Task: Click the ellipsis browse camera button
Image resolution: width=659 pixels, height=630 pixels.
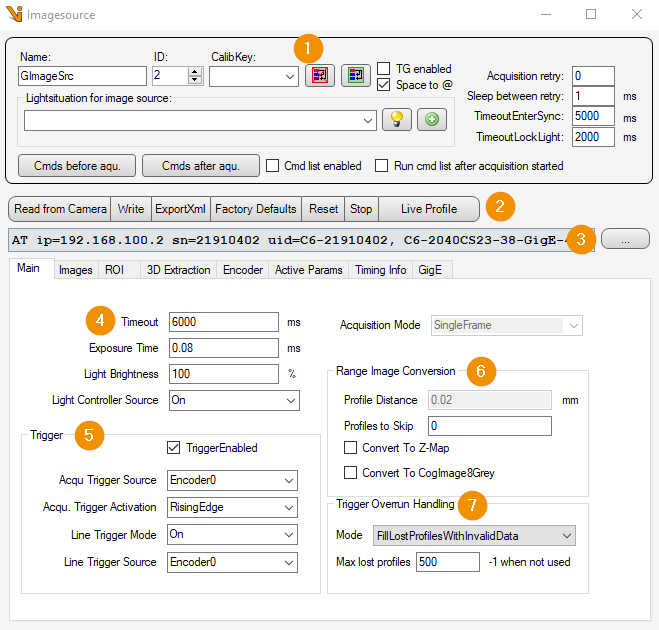Action: point(625,239)
